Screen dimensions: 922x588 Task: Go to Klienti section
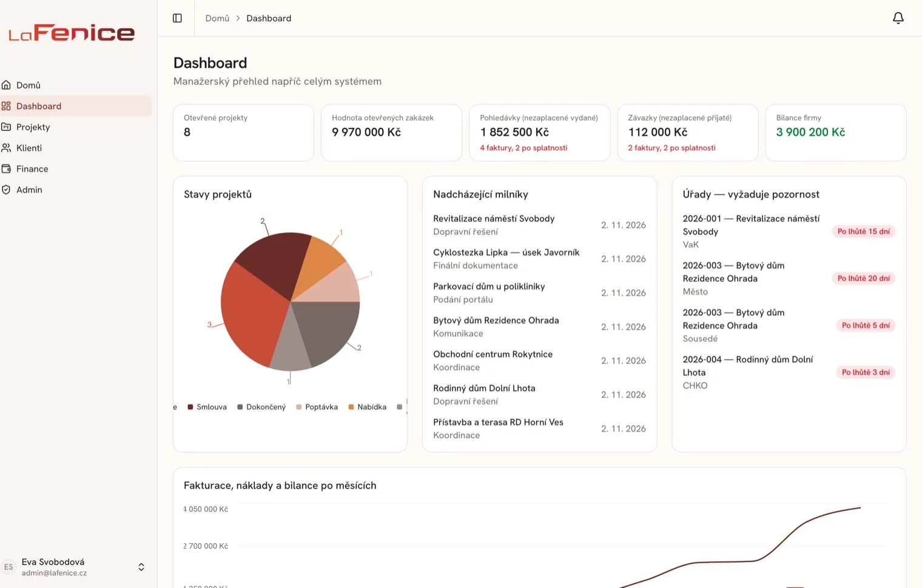(76, 148)
